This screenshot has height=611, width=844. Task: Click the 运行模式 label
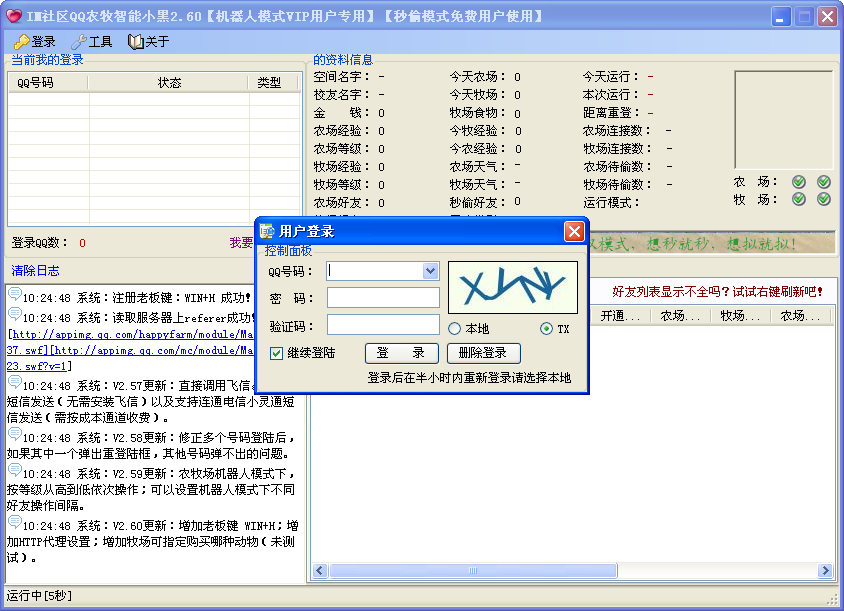tap(612, 203)
